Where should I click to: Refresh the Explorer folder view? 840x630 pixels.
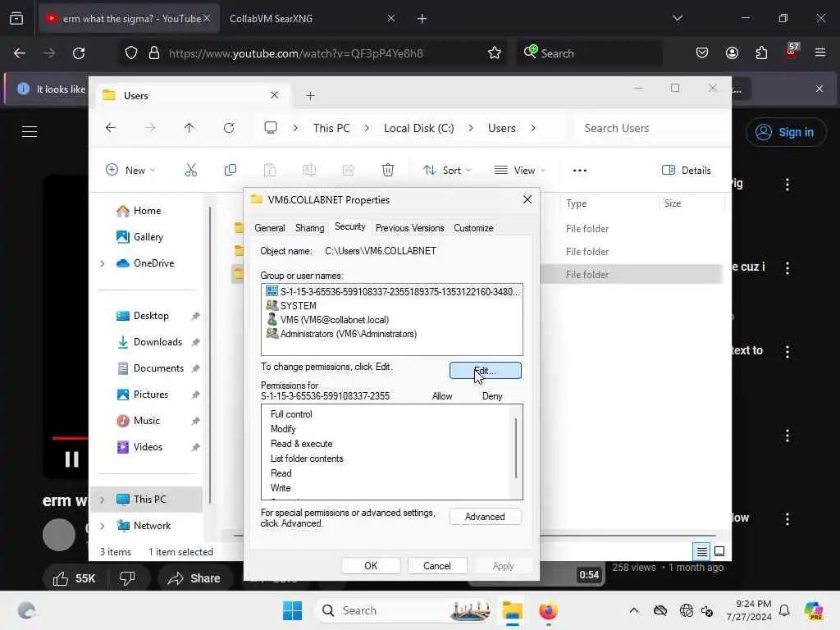[x=229, y=128]
